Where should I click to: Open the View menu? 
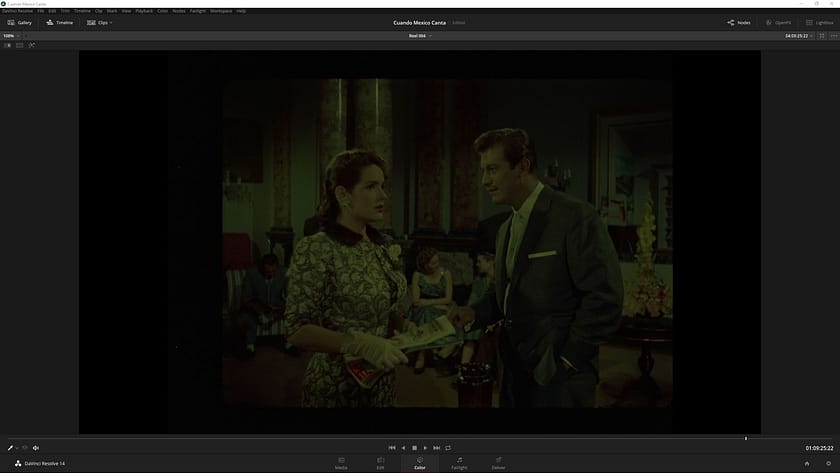click(126, 11)
